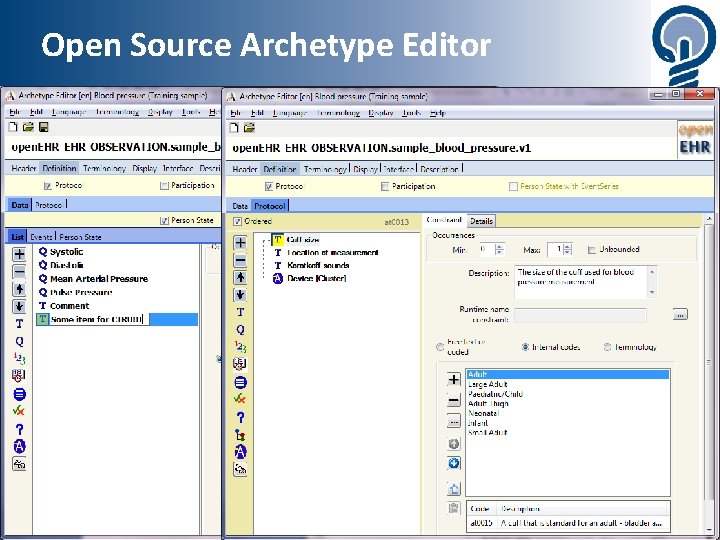Switch to Data tab in right window
The image size is (720, 540).
pyautogui.click(x=240, y=206)
